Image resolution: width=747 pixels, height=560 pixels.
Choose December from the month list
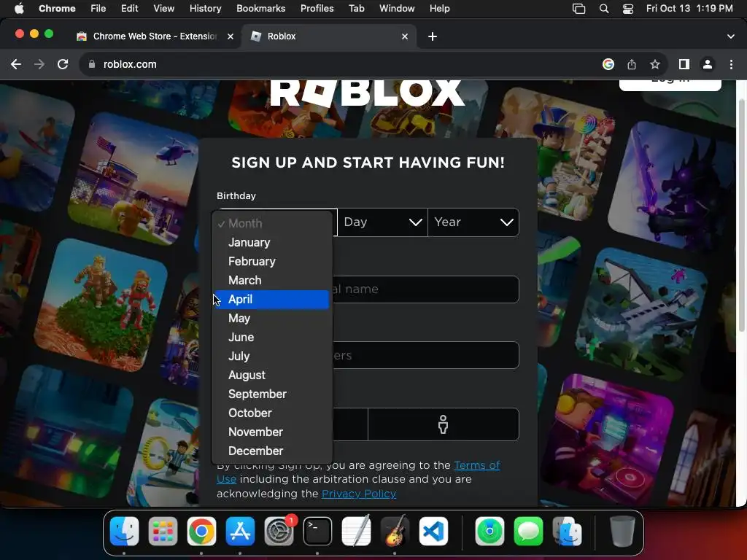(x=271, y=451)
